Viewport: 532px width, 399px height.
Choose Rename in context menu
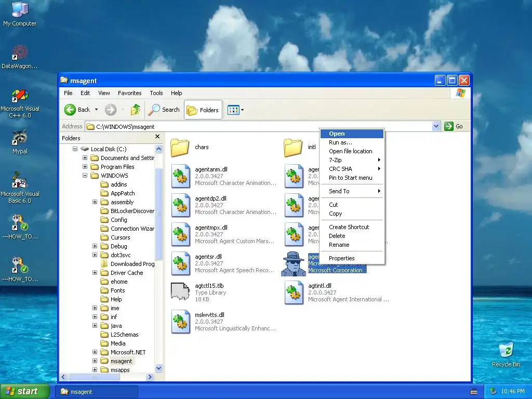coord(352,245)
